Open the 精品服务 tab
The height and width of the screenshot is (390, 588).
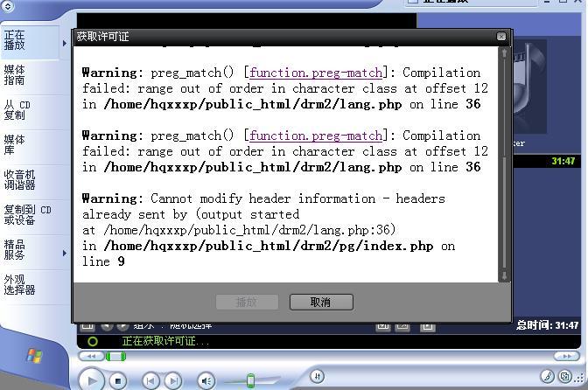pyautogui.click(x=30, y=250)
